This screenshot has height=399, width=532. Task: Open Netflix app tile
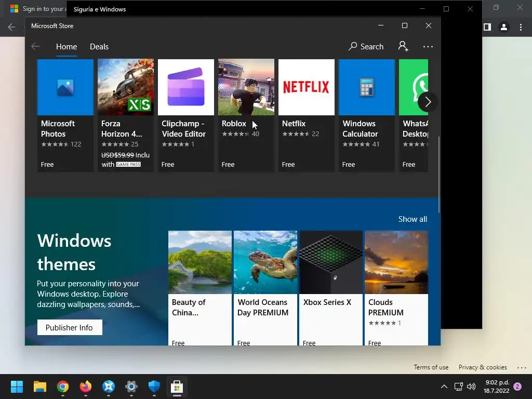coord(307,115)
